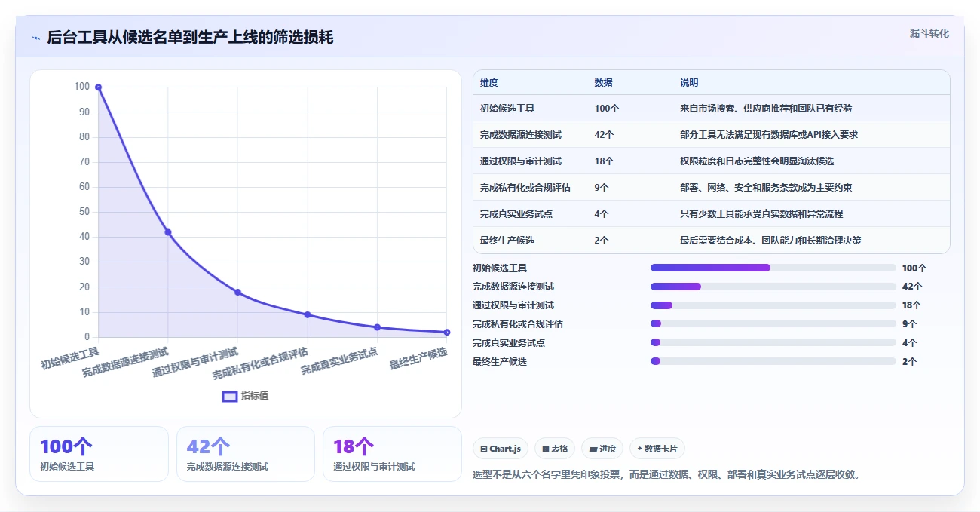
Task: Select the 表格 tag chip
Action: click(555, 449)
